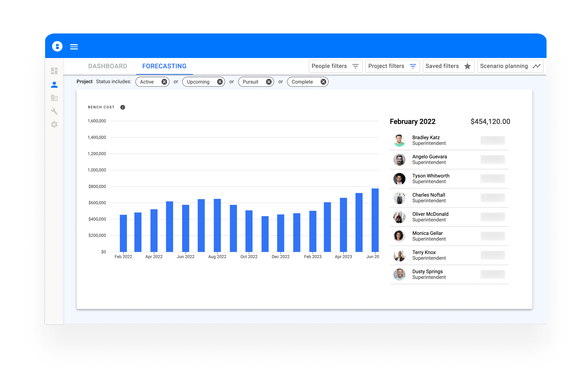
Task: Expand the People filters dropdown
Action: [x=335, y=66]
